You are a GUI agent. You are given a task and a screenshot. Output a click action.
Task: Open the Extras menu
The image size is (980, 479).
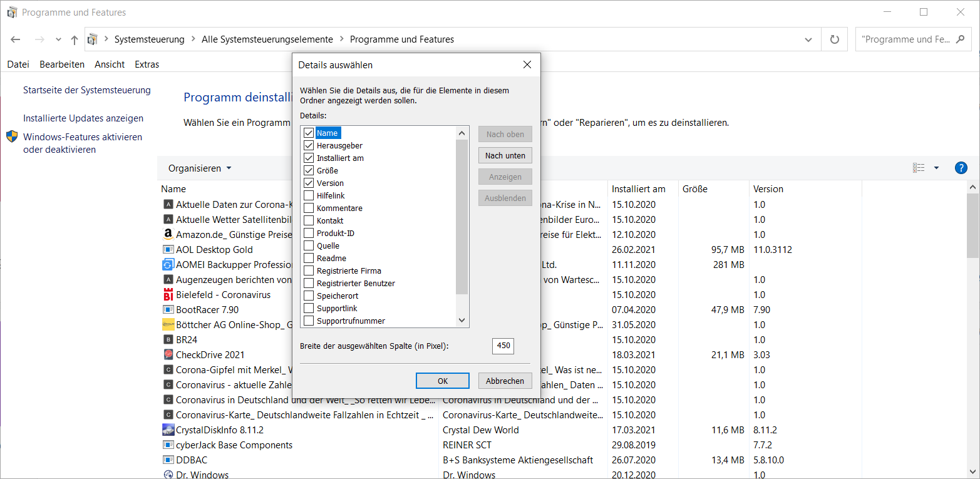[x=147, y=64]
